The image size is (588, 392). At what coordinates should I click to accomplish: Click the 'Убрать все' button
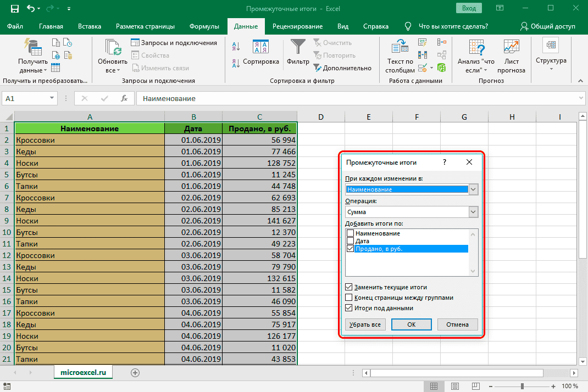365,324
